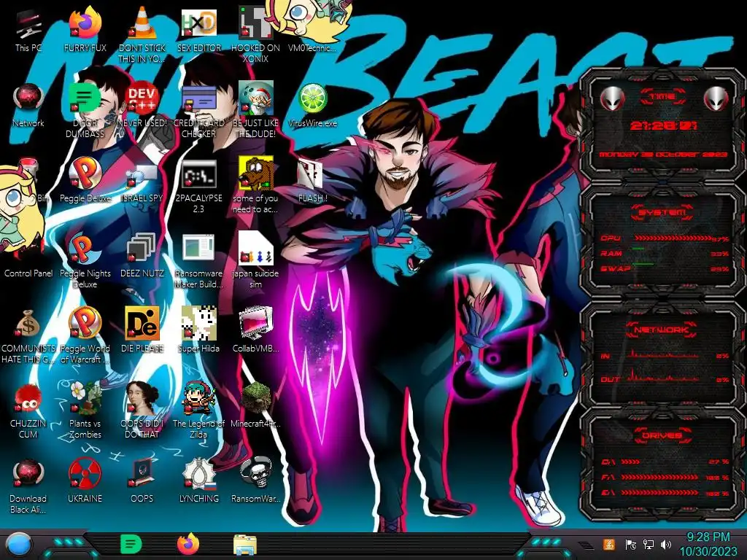This screenshot has height=560, width=747.
Task: Click the Start orb on taskbar
Action: click(19, 544)
